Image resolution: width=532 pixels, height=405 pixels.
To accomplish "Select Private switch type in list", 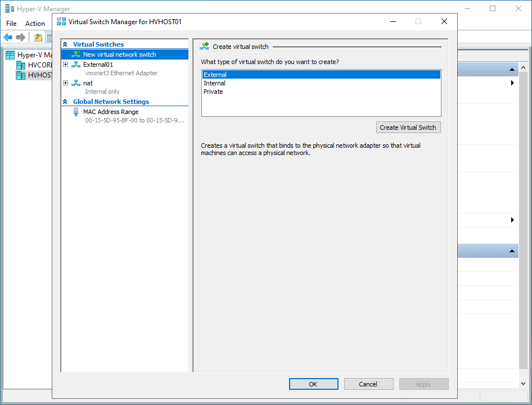I will 321,92.
